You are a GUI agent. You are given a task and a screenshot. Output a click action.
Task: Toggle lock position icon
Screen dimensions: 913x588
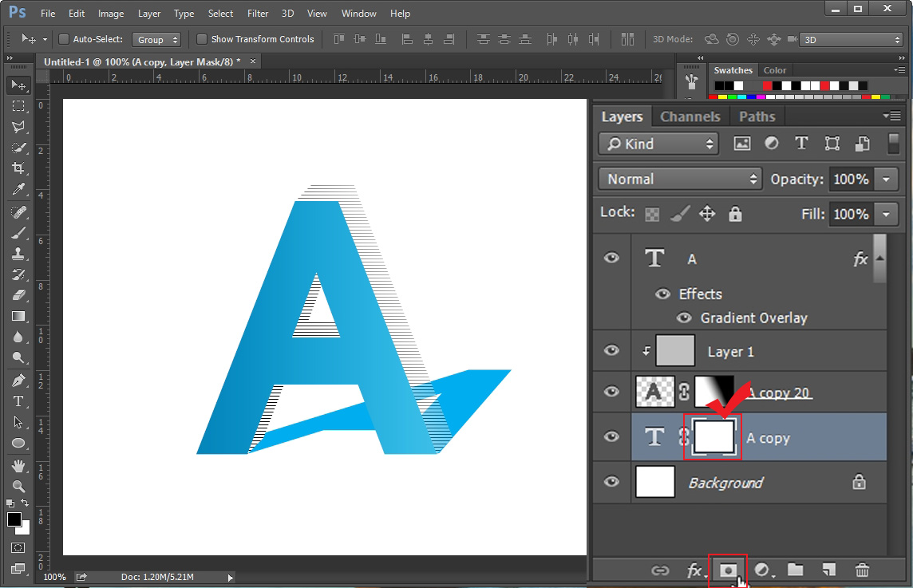click(x=707, y=214)
